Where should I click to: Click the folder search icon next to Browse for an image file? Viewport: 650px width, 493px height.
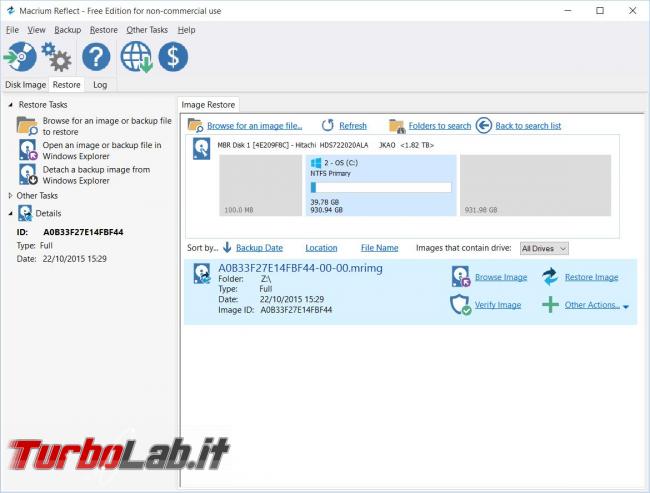[x=195, y=125]
